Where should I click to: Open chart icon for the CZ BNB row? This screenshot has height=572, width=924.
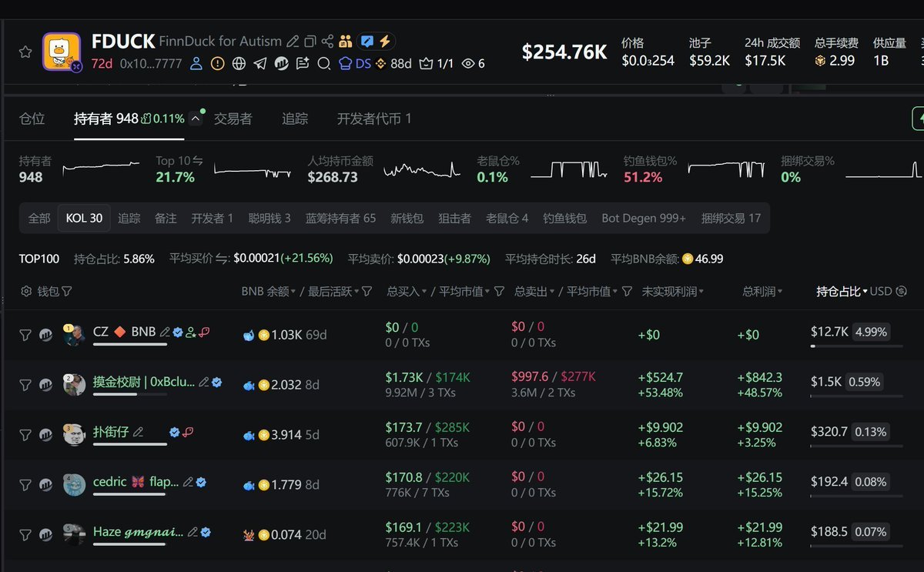[45, 335]
